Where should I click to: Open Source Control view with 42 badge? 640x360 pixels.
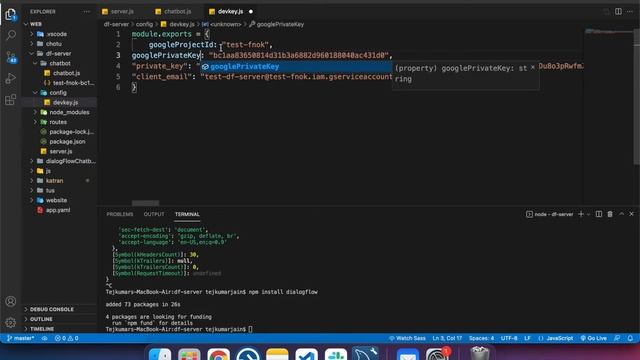point(11,57)
